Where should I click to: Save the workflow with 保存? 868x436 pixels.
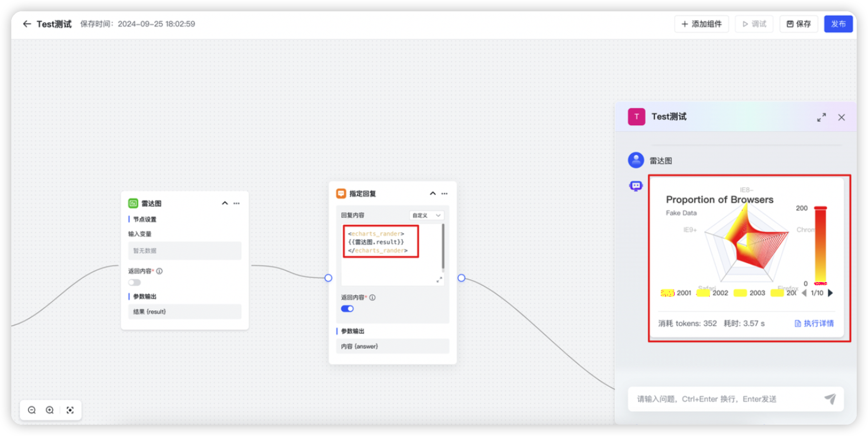799,24
